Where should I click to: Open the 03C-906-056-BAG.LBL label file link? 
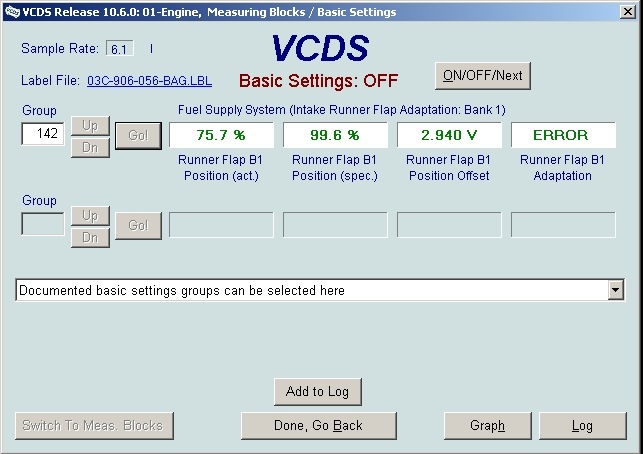149,80
